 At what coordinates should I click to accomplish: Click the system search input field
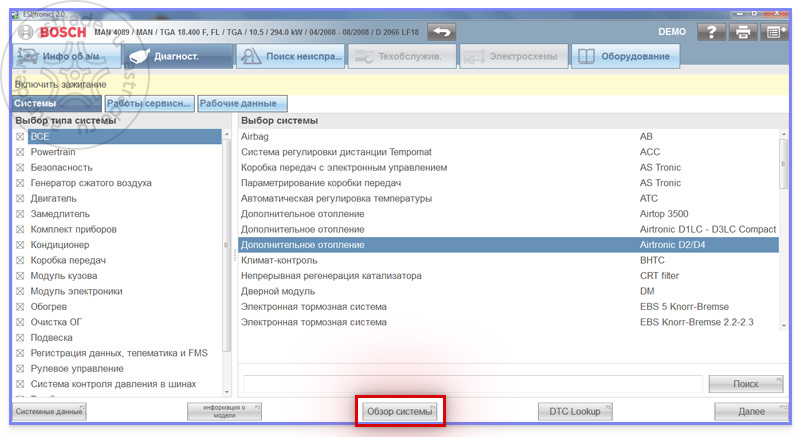click(473, 384)
